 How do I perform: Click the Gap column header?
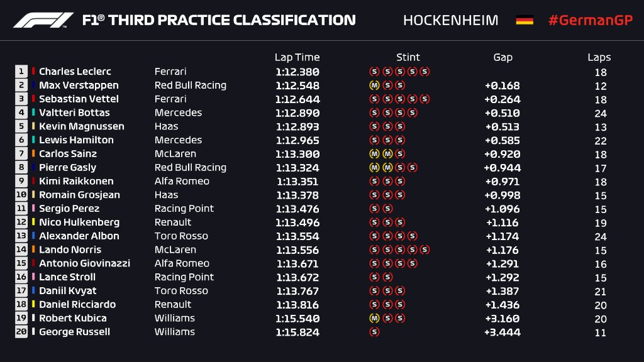(x=502, y=57)
